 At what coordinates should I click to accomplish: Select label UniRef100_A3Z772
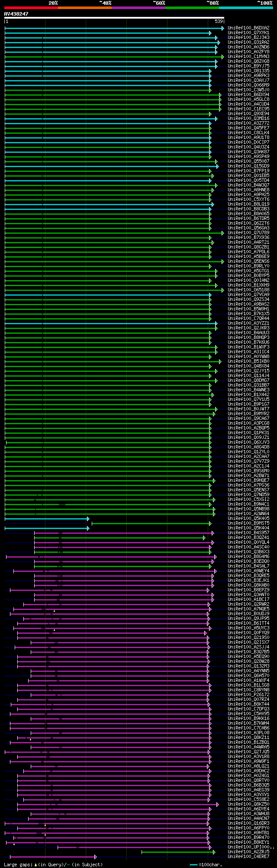[x=248, y=123]
